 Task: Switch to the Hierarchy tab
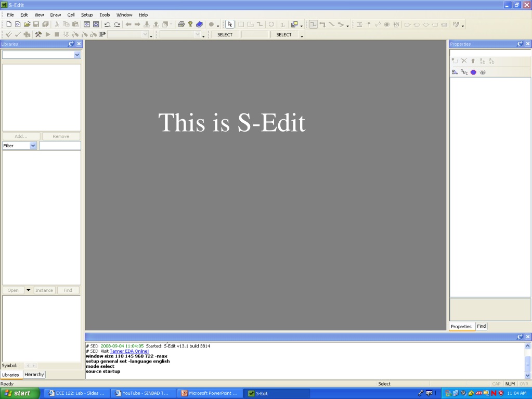tap(34, 374)
